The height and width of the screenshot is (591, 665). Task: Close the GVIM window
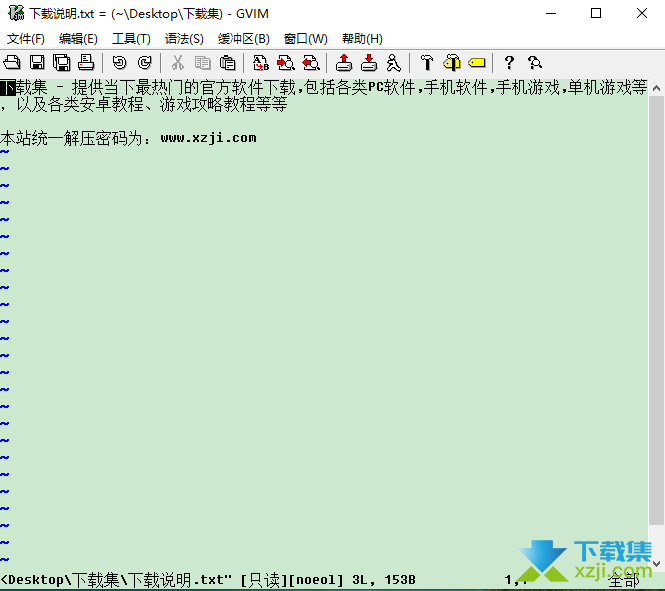[x=642, y=14]
